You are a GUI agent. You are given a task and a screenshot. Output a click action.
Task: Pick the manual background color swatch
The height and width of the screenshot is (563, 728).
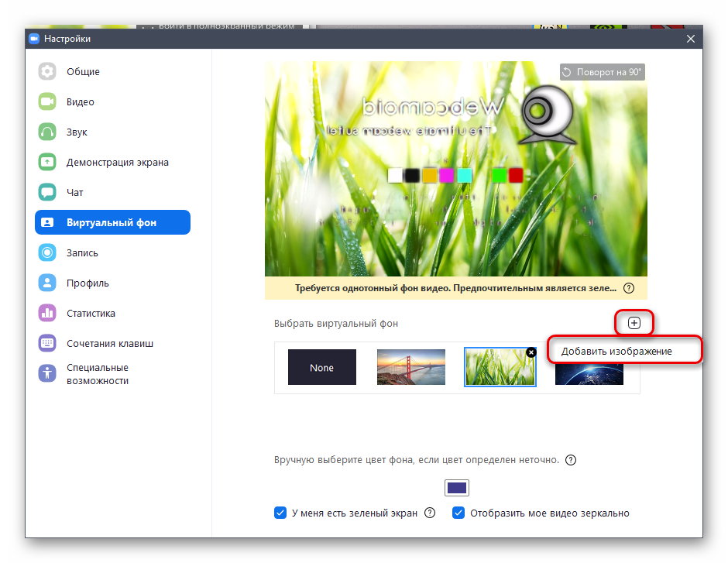coord(457,488)
